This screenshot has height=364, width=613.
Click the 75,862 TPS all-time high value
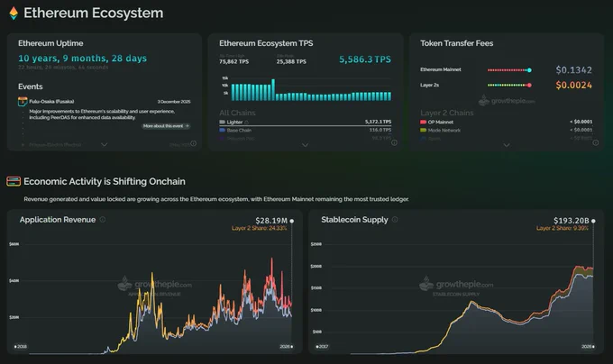point(233,61)
